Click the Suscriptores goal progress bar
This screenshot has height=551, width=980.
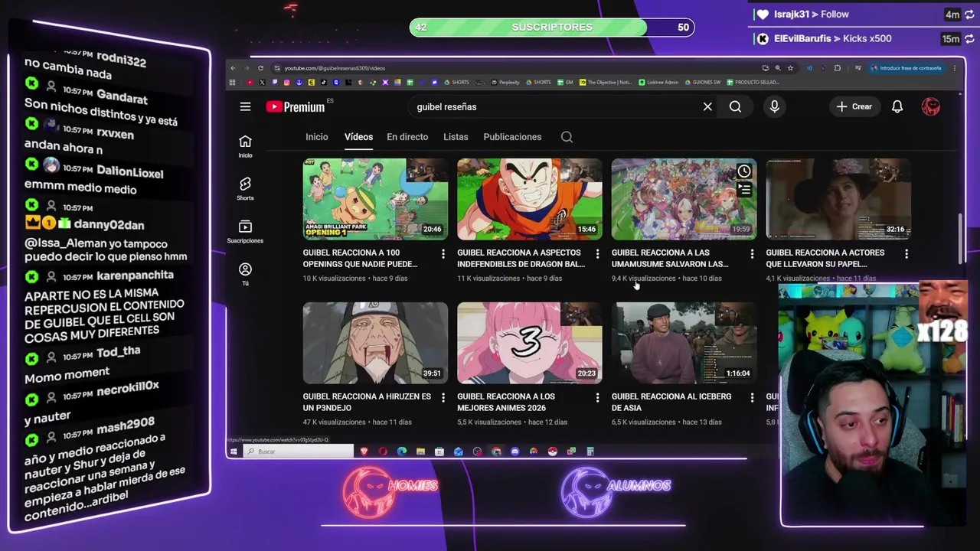pos(552,28)
